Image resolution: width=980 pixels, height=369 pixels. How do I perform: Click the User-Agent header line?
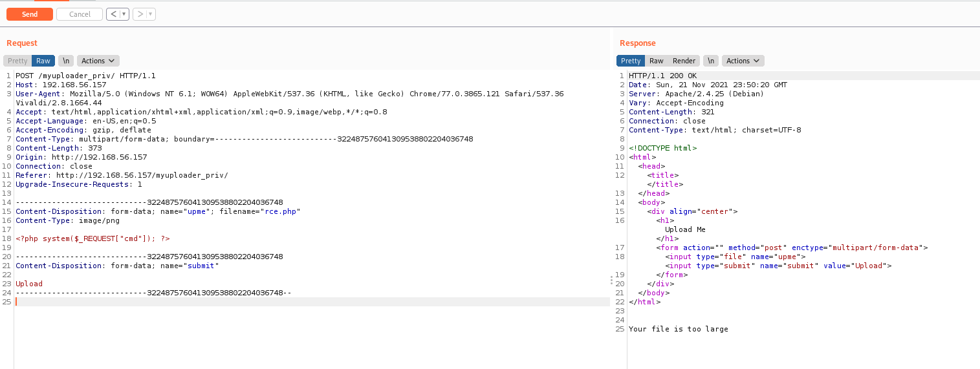point(290,98)
